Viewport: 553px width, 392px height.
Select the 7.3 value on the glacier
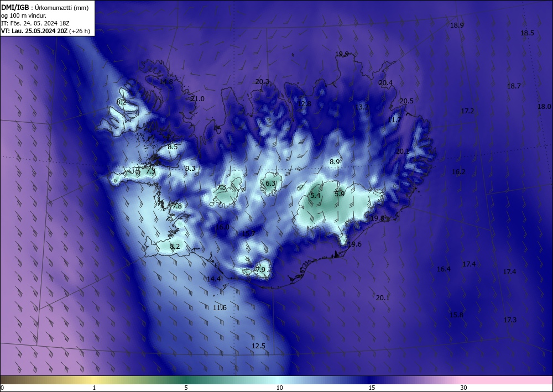pos(221,187)
